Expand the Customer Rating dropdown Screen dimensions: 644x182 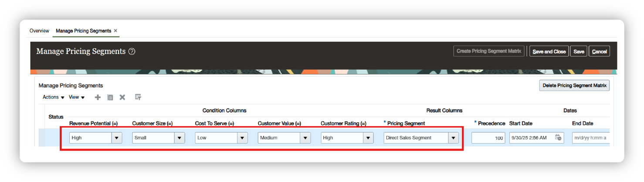click(368, 138)
